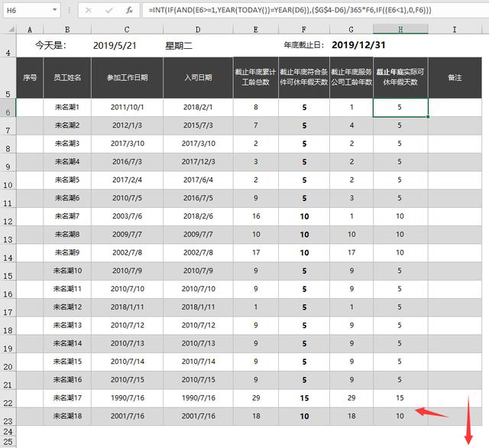Screen dimensions: 489x448
Task: Click the Insert Function fx icon
Action: tap(129, 11)
